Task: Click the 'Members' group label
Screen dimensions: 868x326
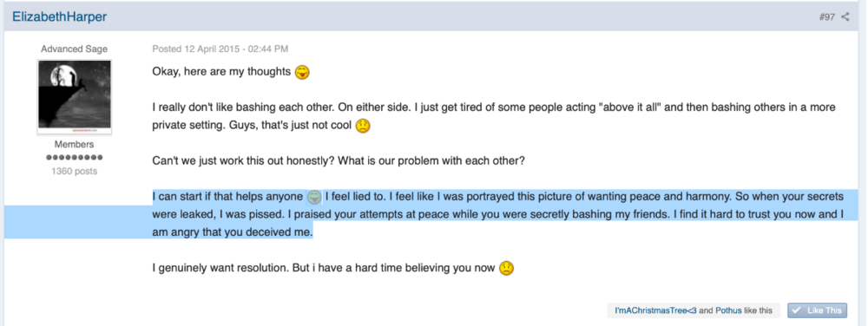Action: point(74,144)
